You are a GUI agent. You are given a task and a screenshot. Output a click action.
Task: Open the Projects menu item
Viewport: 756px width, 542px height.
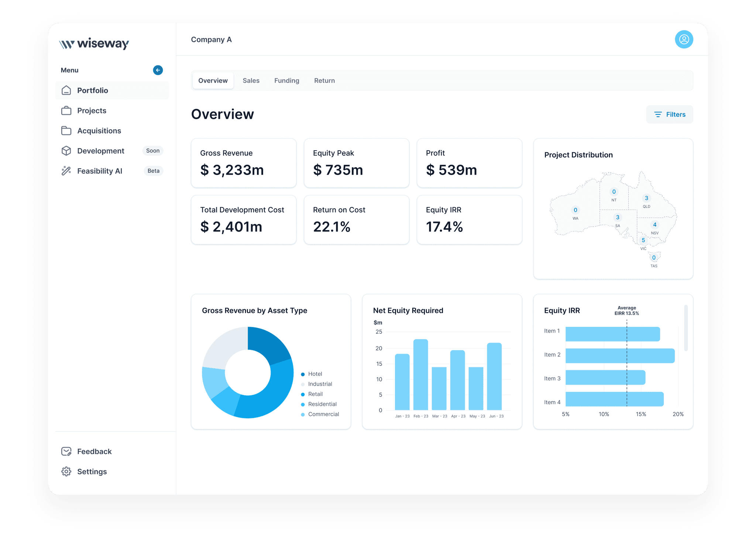(x=112, y=110)
